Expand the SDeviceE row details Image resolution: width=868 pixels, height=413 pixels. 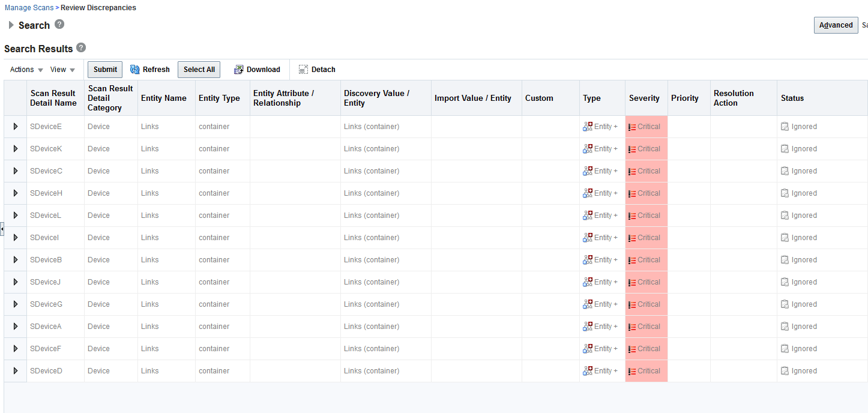tap(14, 126)
